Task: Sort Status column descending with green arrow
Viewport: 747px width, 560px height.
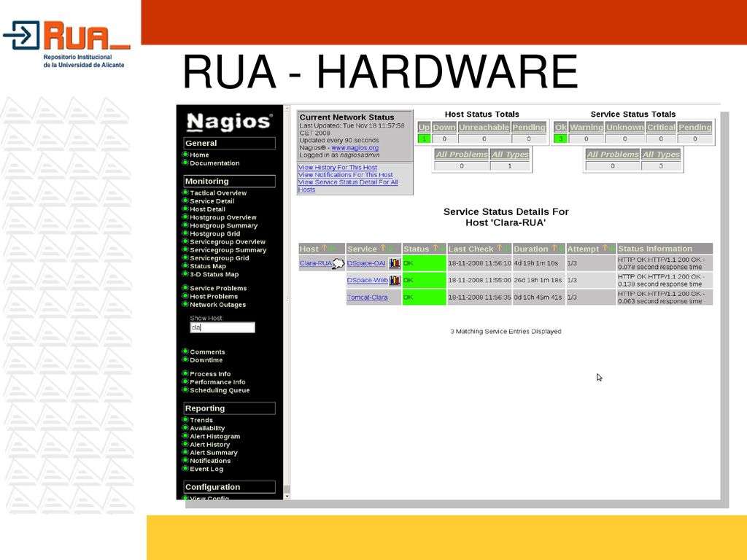Action: pyautogui.click(x=442, y=249)
